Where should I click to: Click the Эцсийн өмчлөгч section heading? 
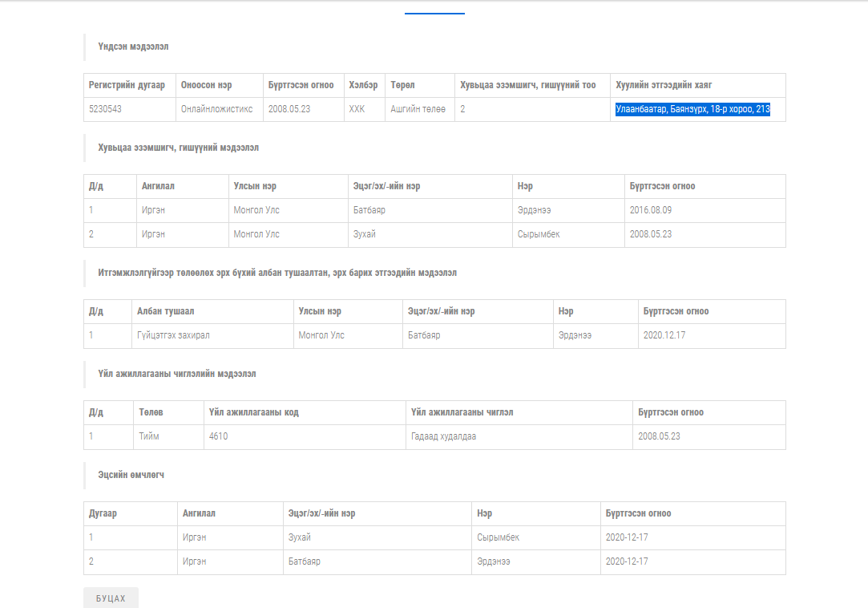click(131, 475)
